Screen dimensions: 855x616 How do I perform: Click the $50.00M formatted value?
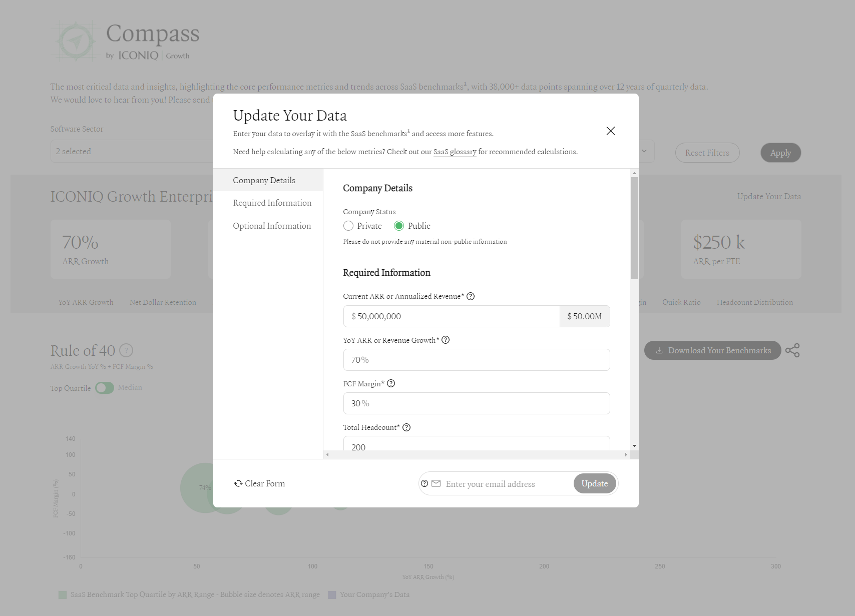pyautogui.click(x=585, y=316)
